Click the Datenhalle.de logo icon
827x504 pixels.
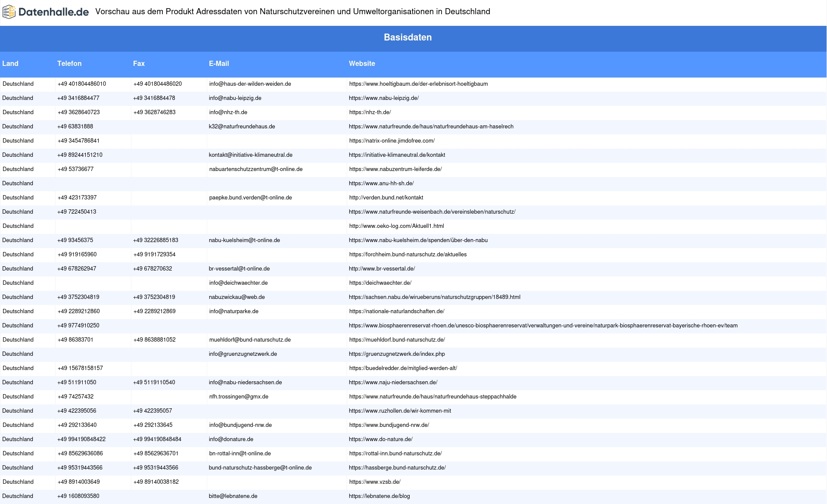coord(9,12)
